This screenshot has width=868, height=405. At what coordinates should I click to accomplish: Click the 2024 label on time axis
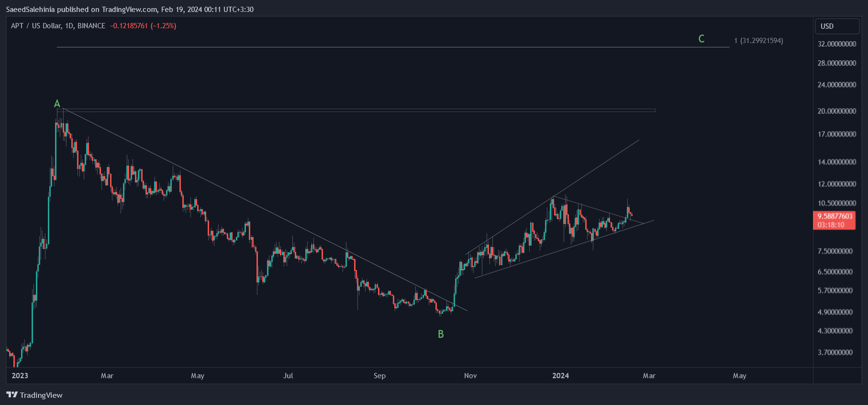tap(561, 376)
